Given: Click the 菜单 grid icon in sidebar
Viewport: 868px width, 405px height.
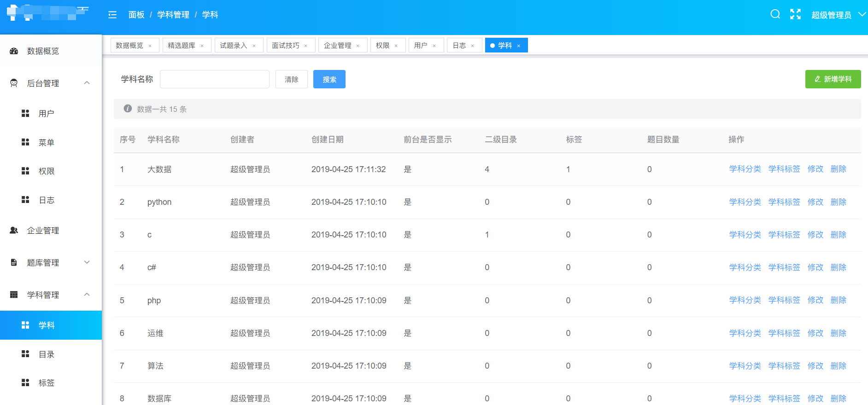Looking at the screenshot, I should 25,142.
